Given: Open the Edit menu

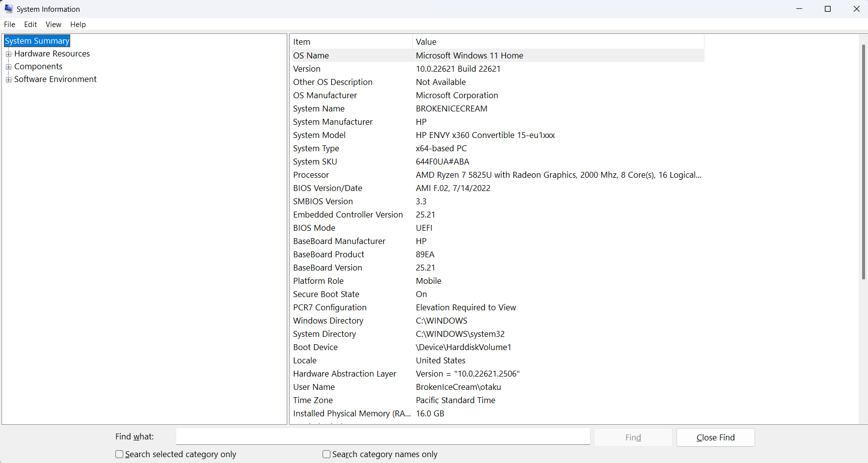Looking at the screenshot, I should [x=30, y=25].
